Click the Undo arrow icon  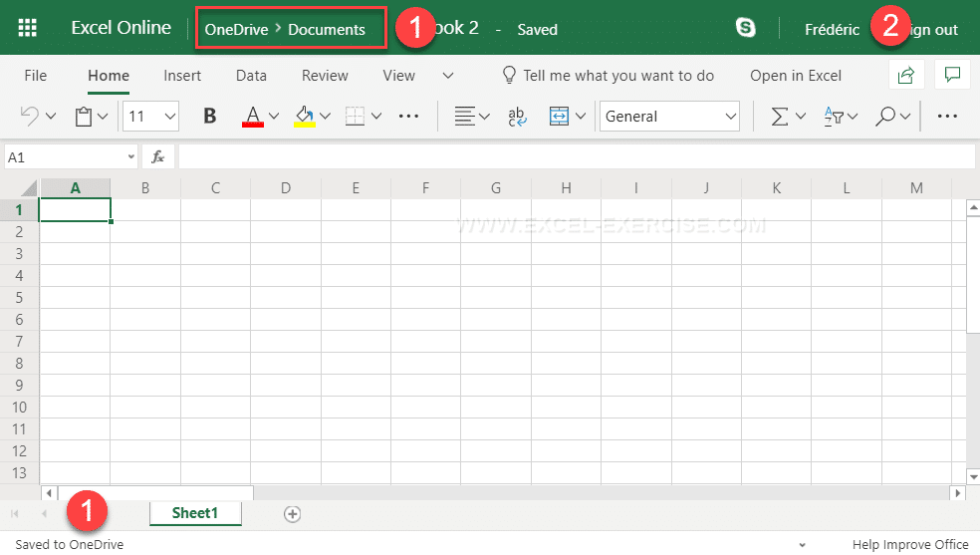pos(29,117)
